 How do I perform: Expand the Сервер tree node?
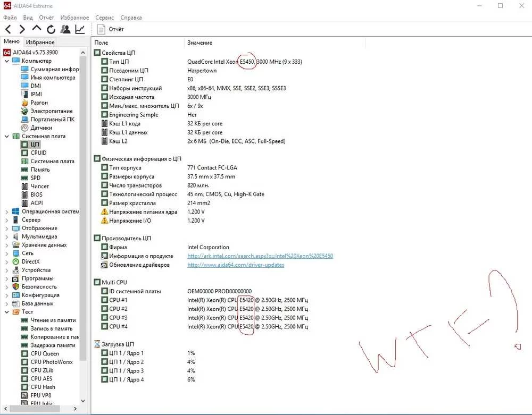(x=6, y=220)
